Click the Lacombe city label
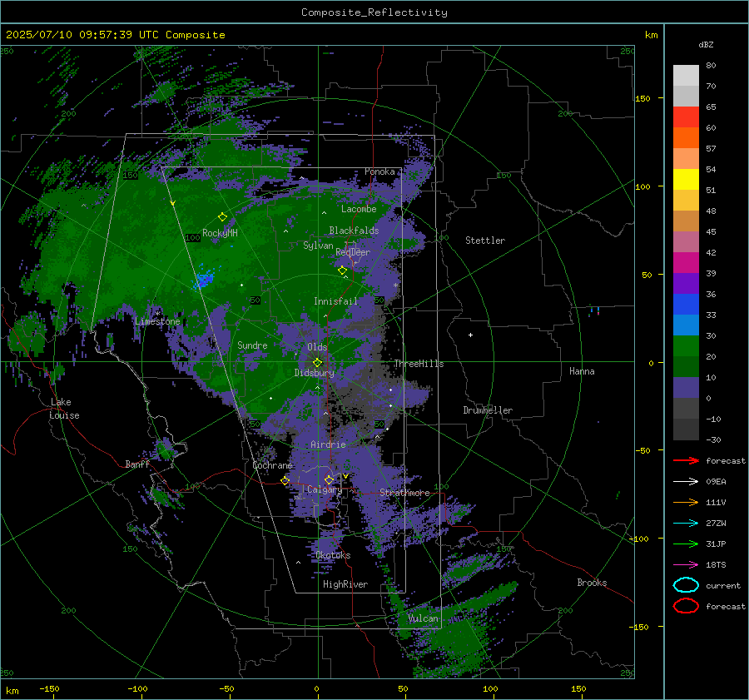Screen dimensions: 749x700 point(359,209)
